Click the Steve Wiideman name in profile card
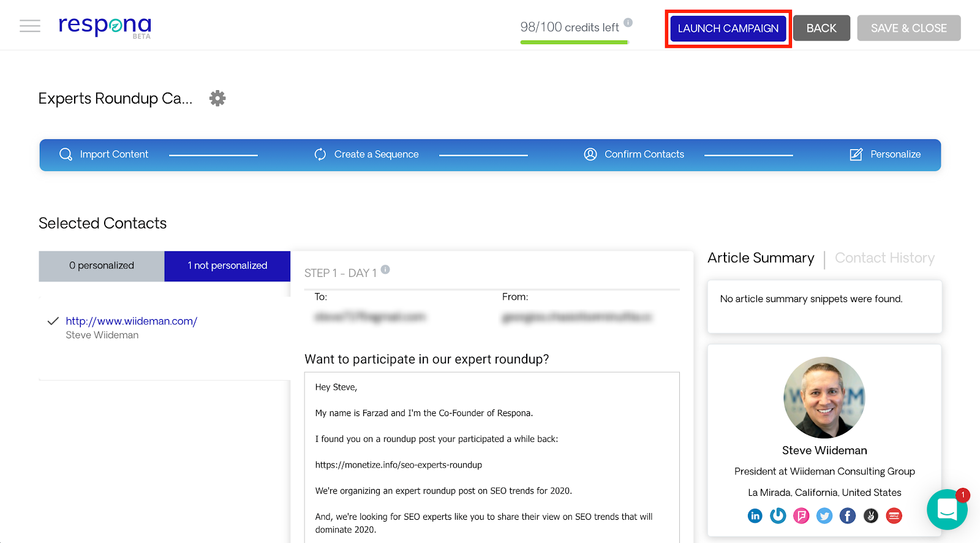Viewport: 980px width, 543px height. (x=824, y=450)
